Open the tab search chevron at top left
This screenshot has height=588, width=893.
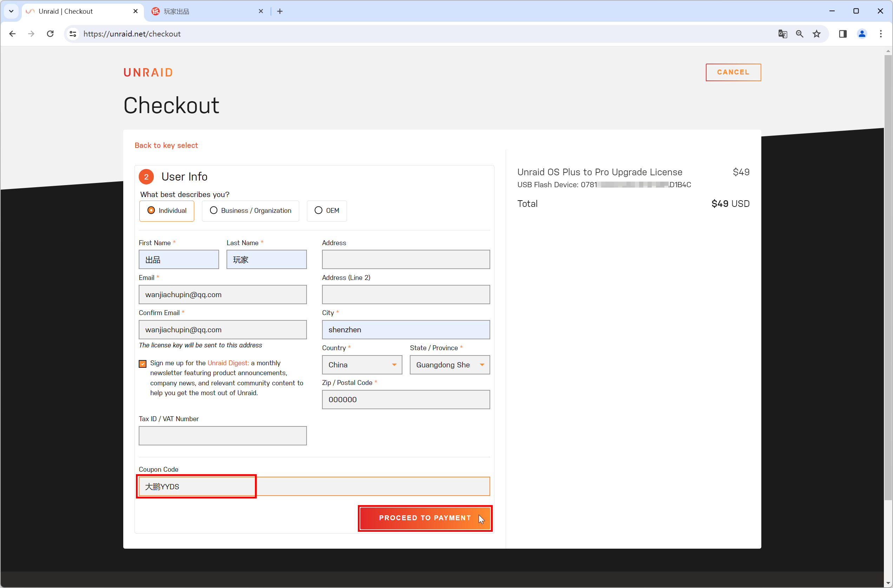pyautogui.click(x=11, y=11)
